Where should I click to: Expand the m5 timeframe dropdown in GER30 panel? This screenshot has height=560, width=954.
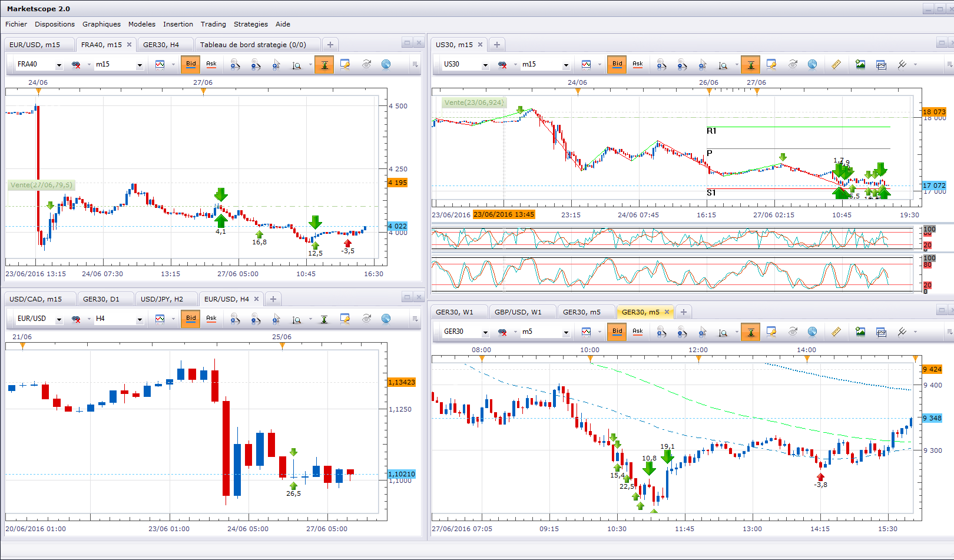click(566, 332)
